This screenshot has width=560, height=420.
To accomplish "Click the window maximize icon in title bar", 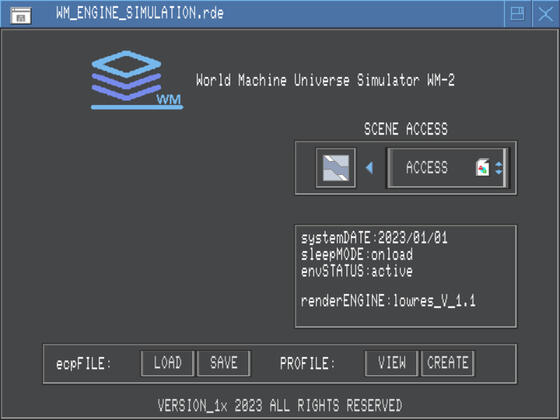I will click(x=518, y=14).
